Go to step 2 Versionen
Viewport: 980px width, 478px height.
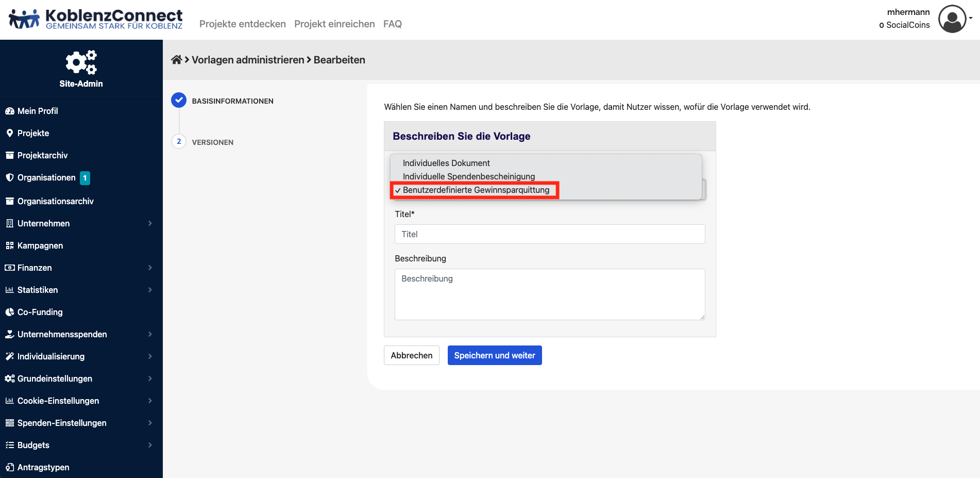(179, 141)
